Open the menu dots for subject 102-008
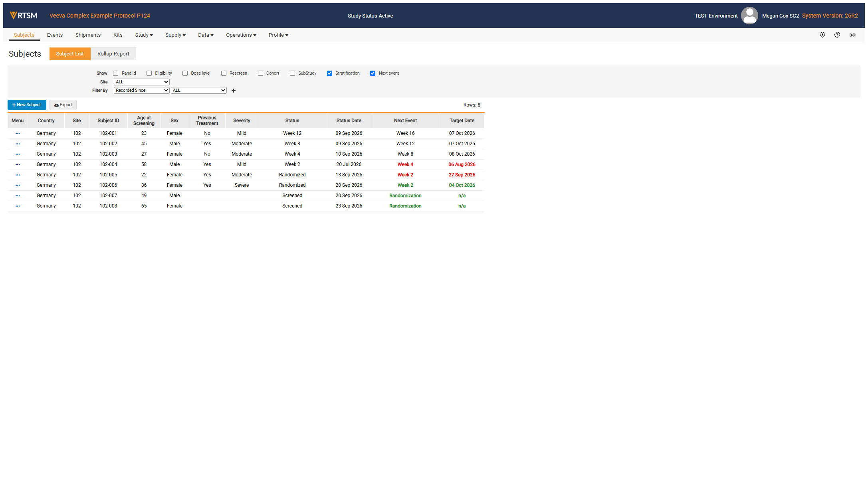 pos(18,206)
